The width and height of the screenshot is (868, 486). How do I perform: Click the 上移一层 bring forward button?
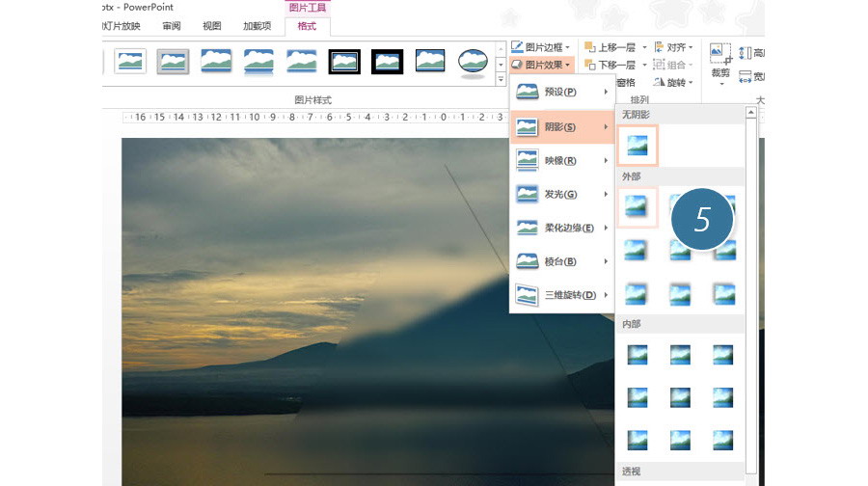[x=615, y=46]
